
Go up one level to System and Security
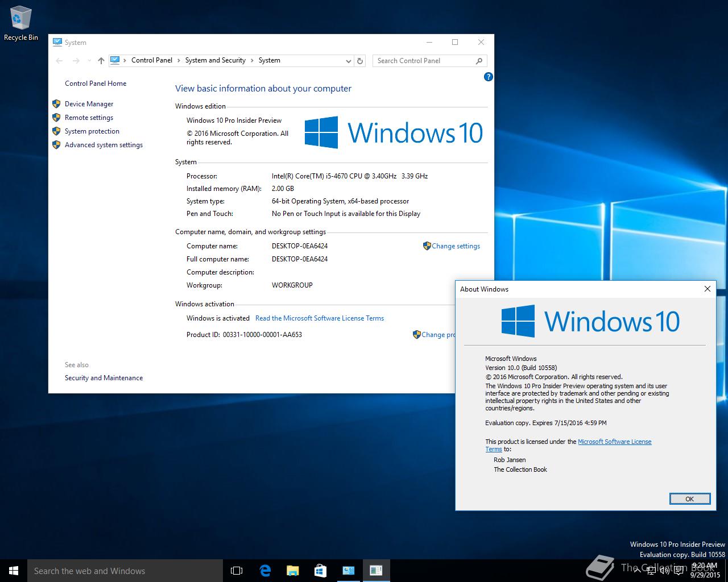pos(101,61)
